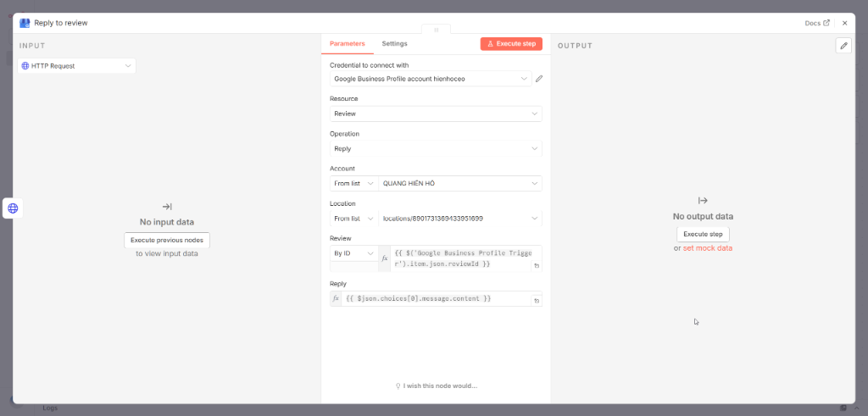This screenshot has height=416, width=868.
Task: Open the QUANG HIÊN HỒ account dropdown
Action: (460, 183)
